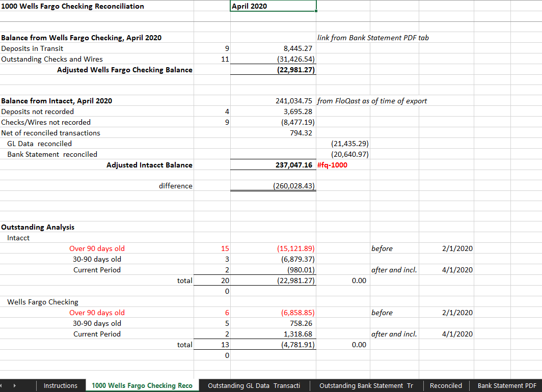Switch to Outstanding GL Data Transacti tab

(x=254, y=385)
